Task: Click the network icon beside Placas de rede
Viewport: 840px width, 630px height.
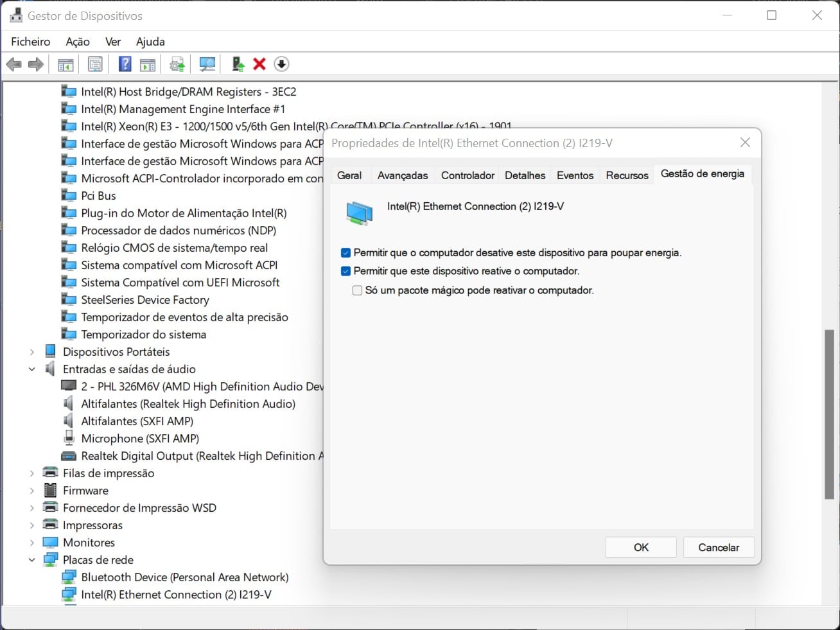Action: 50,559
